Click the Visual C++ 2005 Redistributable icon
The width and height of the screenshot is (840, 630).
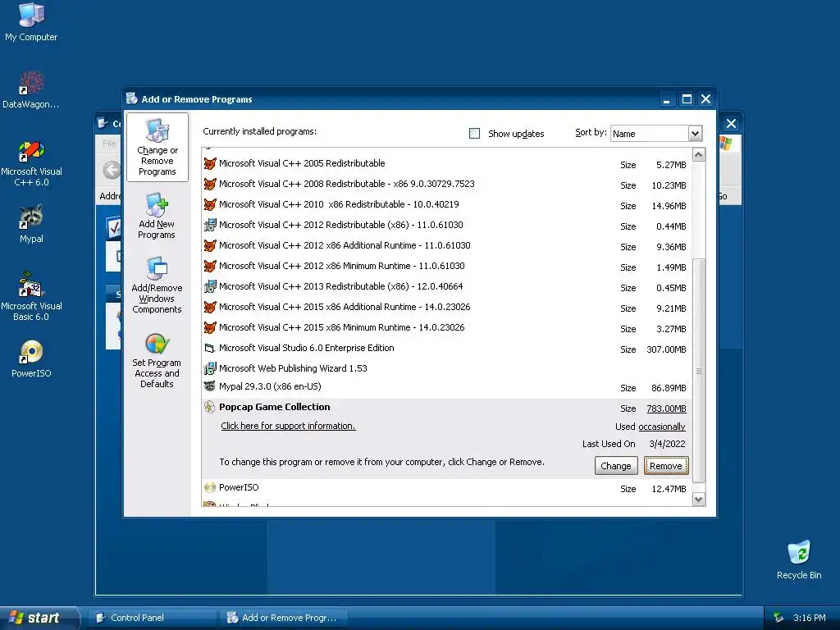tap(210, 163)
